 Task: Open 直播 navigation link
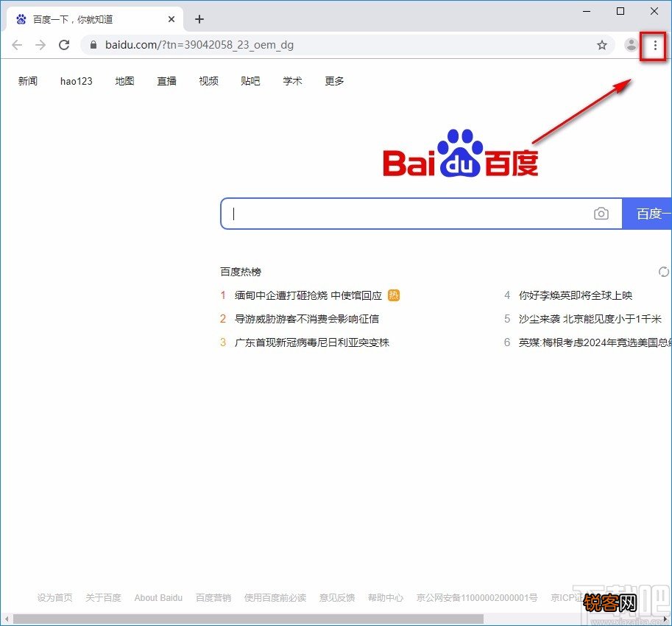coord(167,81)
